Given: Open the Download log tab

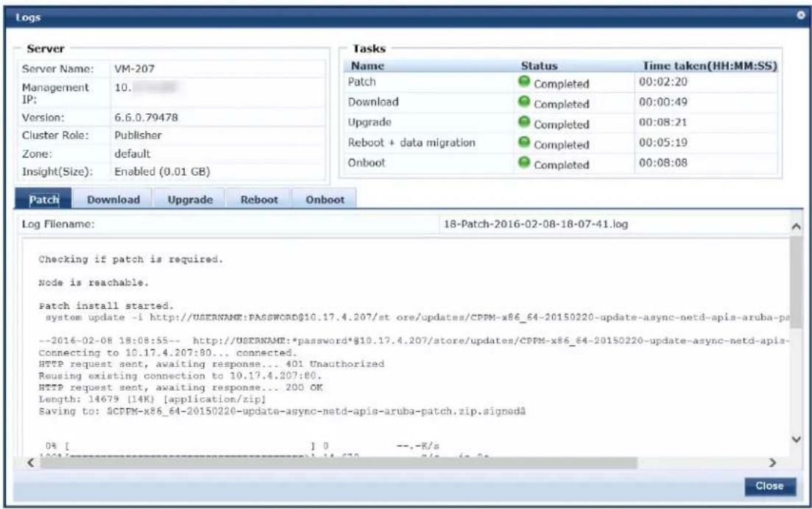Looking at the screenshot, I should [x=113, y=199].
